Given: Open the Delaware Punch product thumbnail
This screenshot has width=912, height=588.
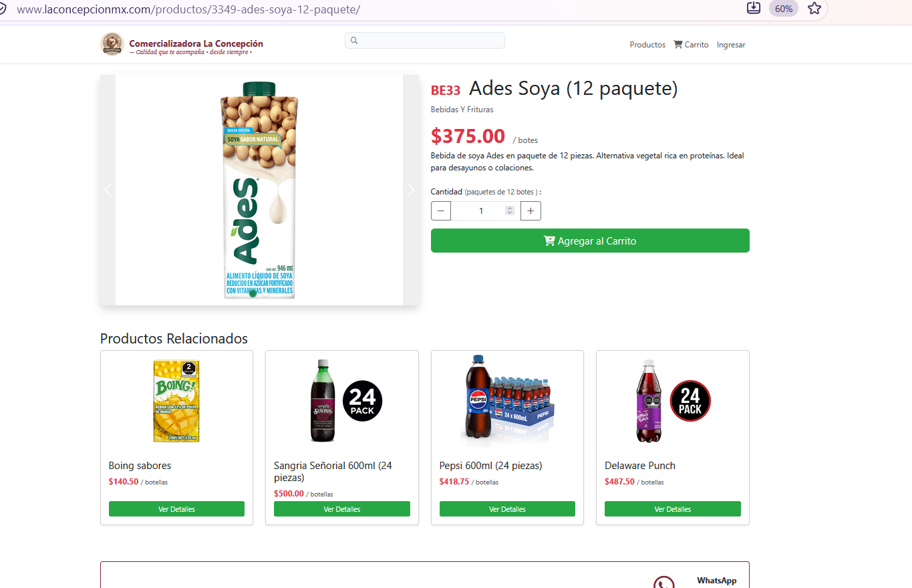Looking at the screenshot, I should [x=672, y=401].
